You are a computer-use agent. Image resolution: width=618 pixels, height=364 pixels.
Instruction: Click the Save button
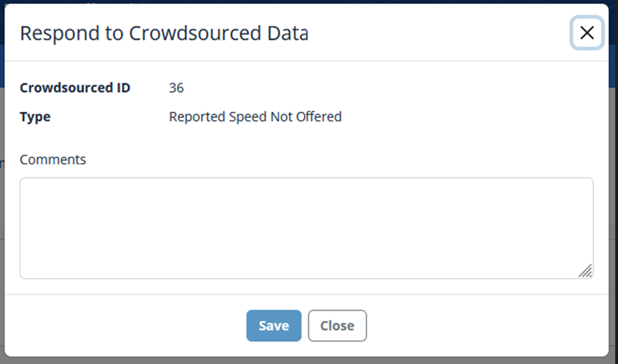(x=274, y=326)
